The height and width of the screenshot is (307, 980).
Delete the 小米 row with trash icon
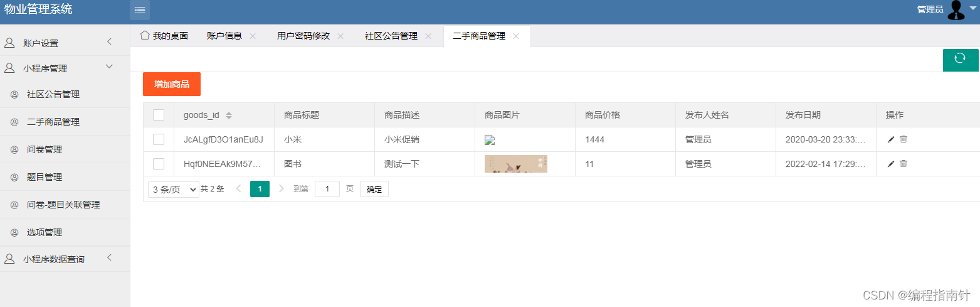click(904, 139)
